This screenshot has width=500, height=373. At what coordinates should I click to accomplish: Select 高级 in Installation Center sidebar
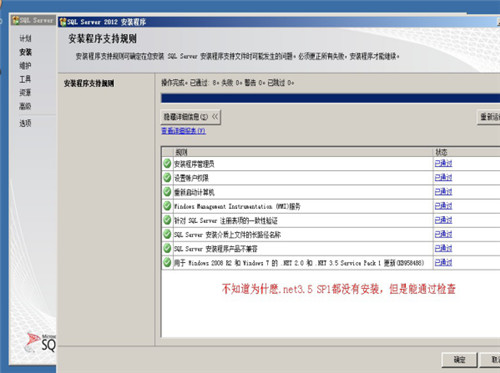coord(25,106)
